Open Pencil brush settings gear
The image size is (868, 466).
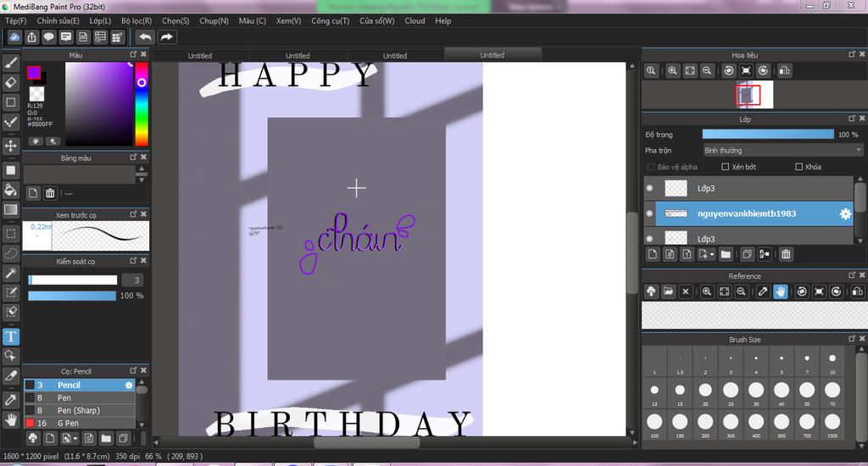click(x=129, y=386)
